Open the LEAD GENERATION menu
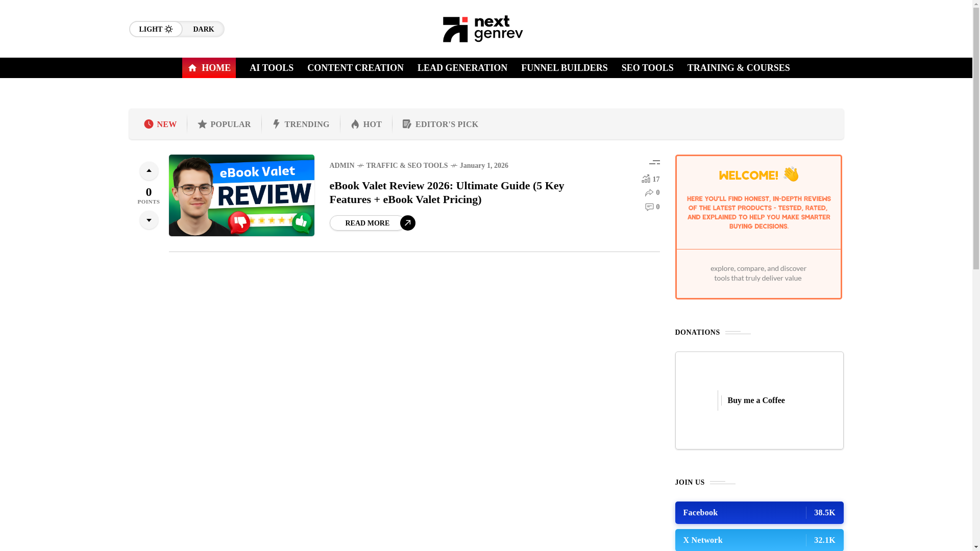The image size is (980, 551). [x=462, y=68]
